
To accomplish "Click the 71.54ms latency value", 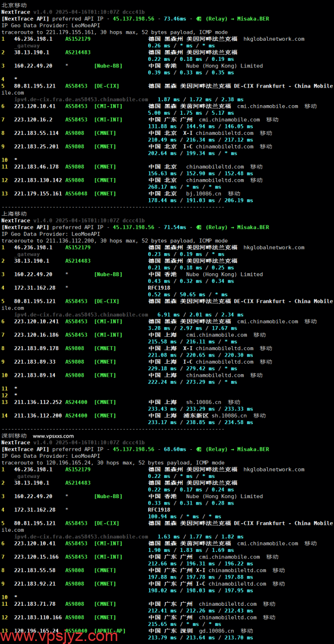I will click(x=174, y=227).
